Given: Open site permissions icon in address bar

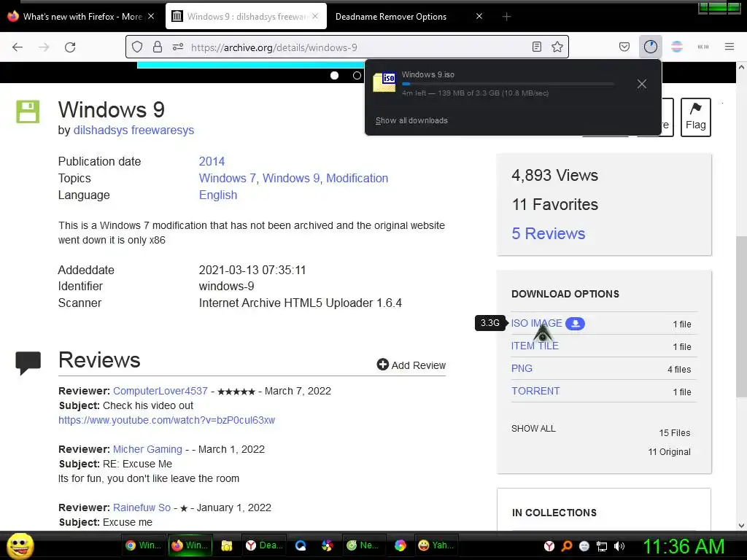Looking at the screenshot, I should click(x=178, y=47).
